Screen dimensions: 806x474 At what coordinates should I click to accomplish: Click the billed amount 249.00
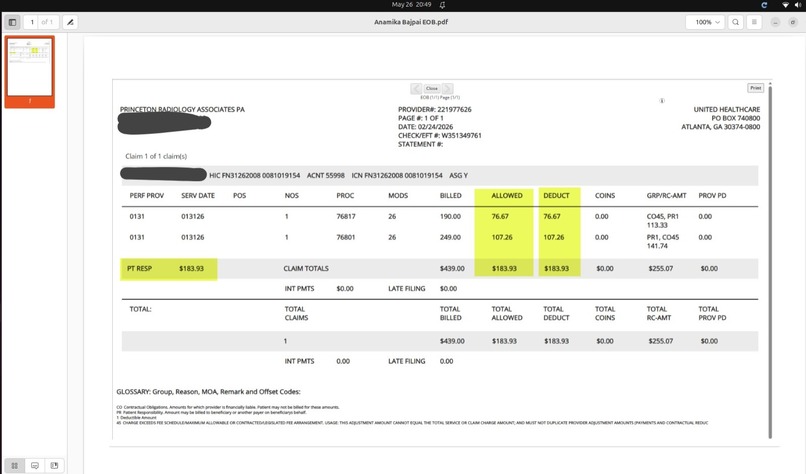(x=450, y=238)
